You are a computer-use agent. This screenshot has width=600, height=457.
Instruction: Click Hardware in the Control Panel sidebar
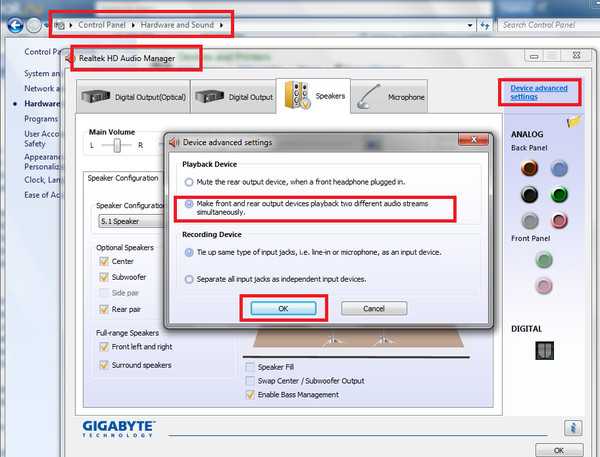coord(42,104)
